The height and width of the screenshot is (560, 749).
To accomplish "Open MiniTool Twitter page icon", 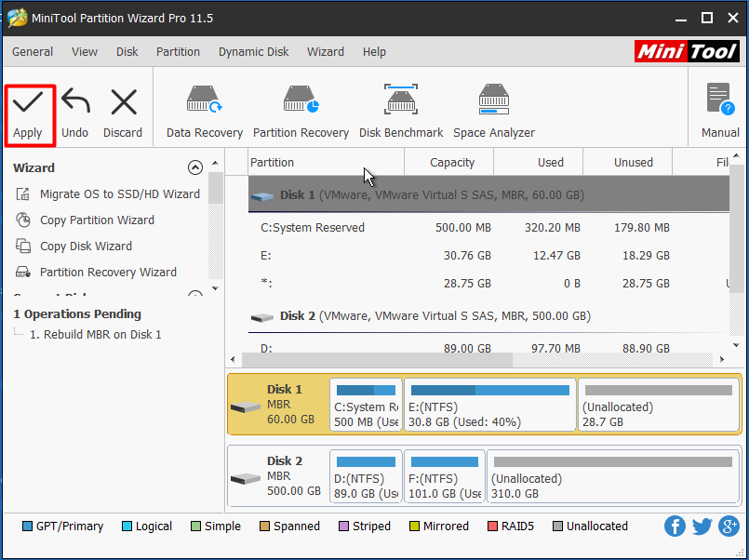I will pyautogui.click(x=702, y=527).
